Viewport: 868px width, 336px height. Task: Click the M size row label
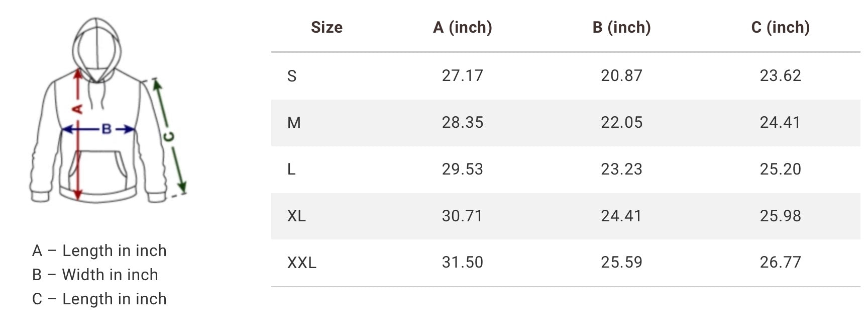coord(294,123)
